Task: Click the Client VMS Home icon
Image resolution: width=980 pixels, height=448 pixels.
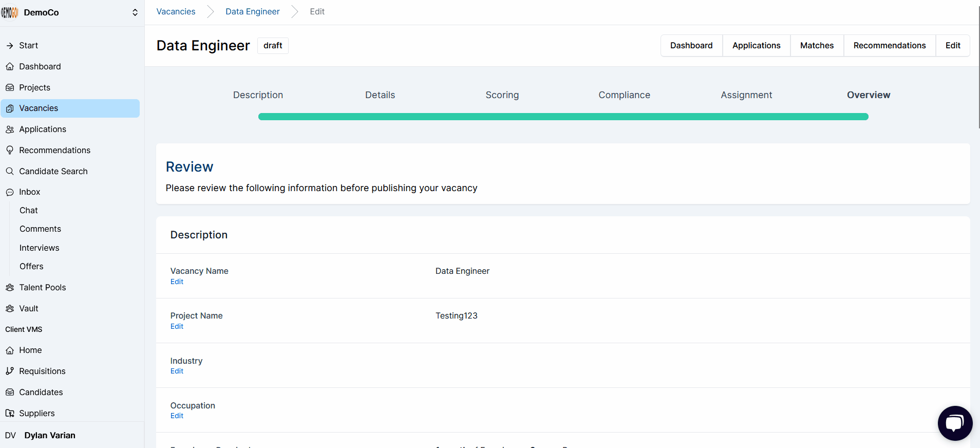Action: [x=10, y=350]
